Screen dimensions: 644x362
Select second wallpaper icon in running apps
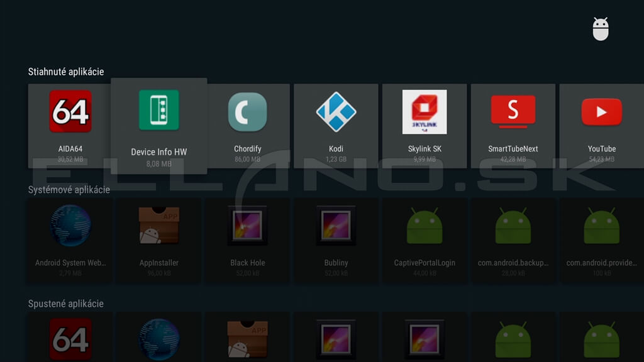[x=425, y=339]
